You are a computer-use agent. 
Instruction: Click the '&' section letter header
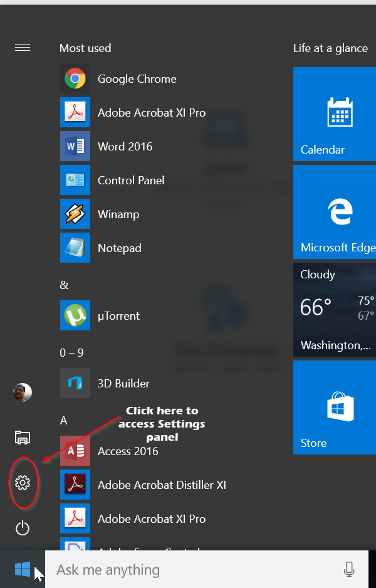coord(64,285)
